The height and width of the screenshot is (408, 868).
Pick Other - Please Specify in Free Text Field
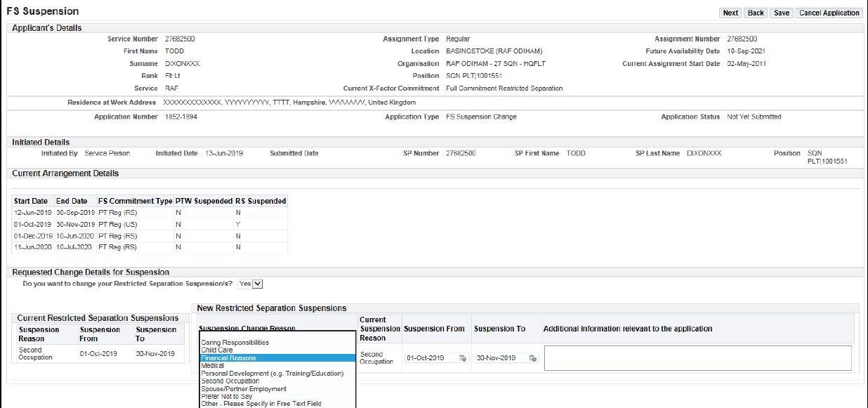(x=261, y=404)
